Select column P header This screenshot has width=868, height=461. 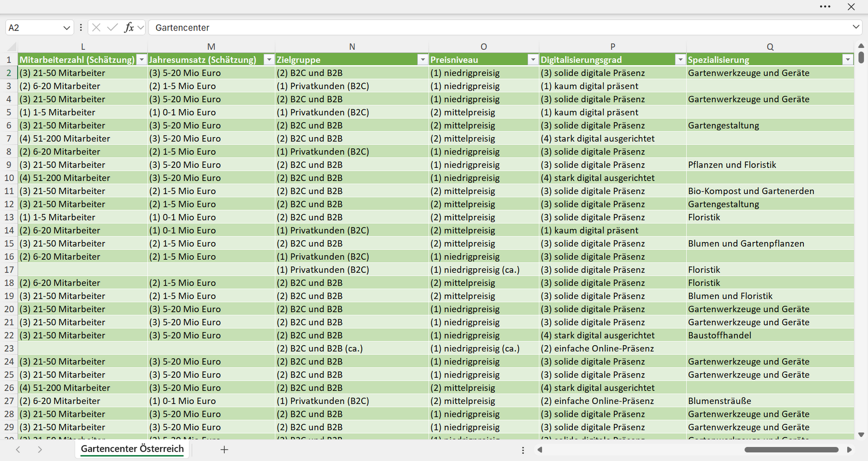coord(612,47)
